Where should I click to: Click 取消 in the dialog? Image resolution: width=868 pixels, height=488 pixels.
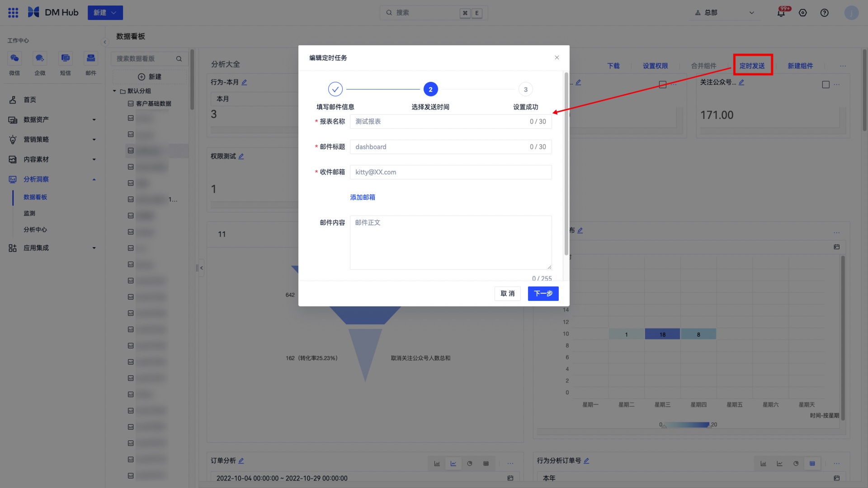[508, 294]
